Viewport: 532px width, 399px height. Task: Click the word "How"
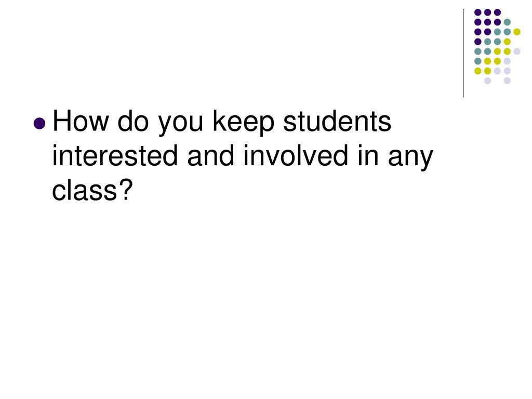click(x=81, y=121)
